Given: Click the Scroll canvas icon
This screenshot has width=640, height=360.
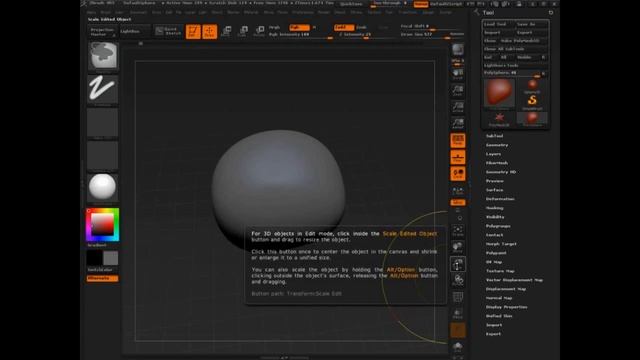Looking at the screenshot, I should pos(458,73).
